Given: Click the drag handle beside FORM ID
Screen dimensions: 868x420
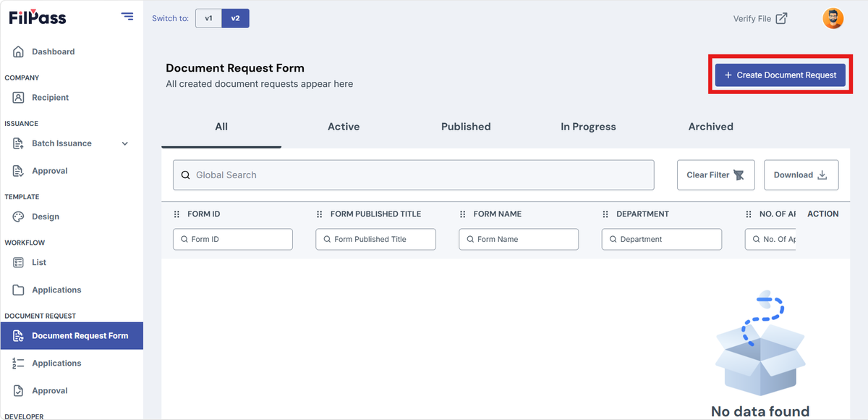Looking at the screenshot, I should [x=177, y=214].
